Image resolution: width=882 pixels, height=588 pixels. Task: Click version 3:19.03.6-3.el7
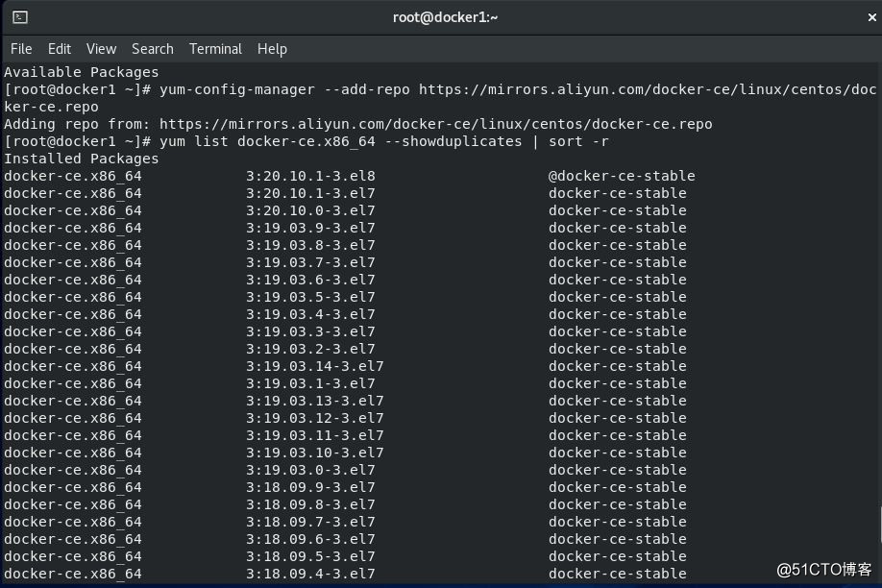coord(310,280)
